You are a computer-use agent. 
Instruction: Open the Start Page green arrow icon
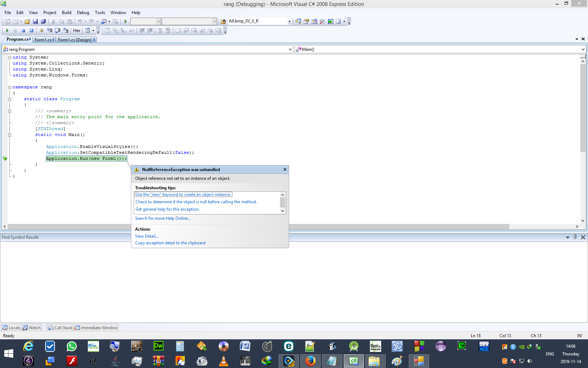tap(330, 21)
